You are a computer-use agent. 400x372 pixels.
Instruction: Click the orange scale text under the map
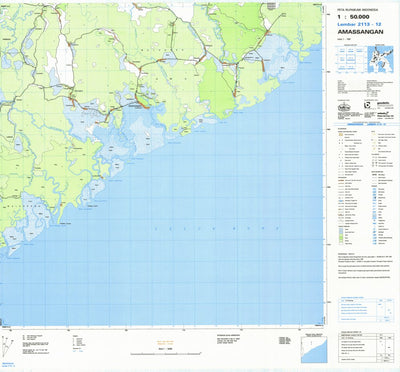pos(166,343)
